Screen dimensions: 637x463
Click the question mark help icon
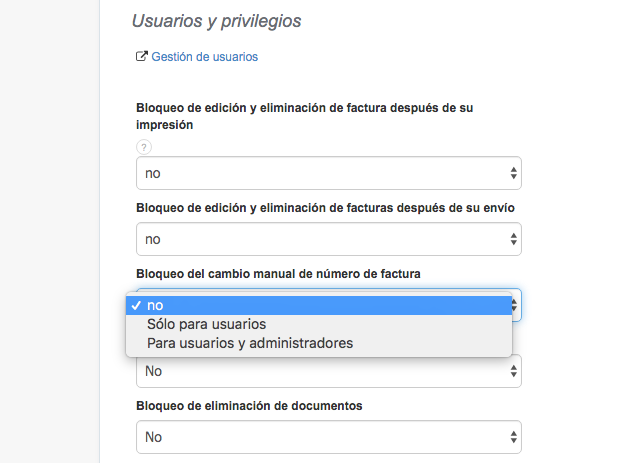143,147
